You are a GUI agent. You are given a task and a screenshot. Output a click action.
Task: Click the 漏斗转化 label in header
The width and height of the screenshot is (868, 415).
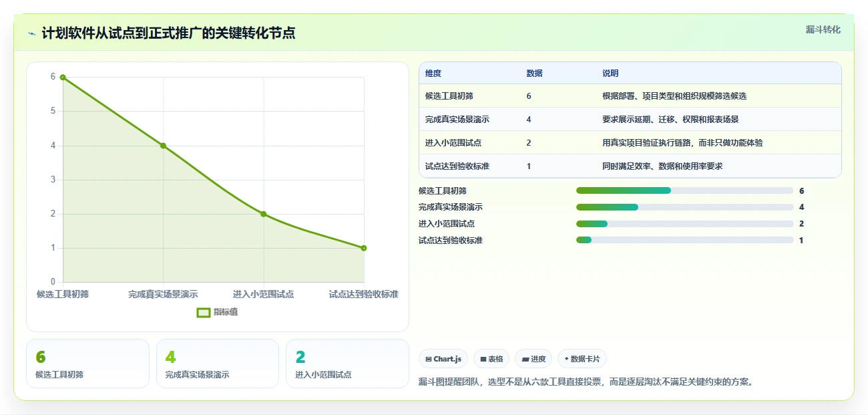(x=823, y=29)
